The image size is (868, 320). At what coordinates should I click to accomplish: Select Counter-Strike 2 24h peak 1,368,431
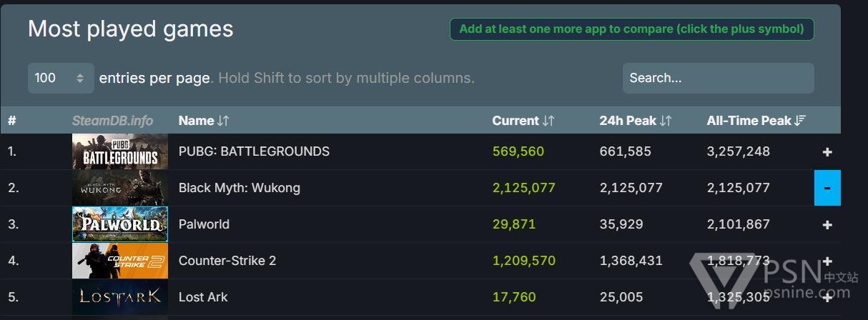tap(631, 261)
